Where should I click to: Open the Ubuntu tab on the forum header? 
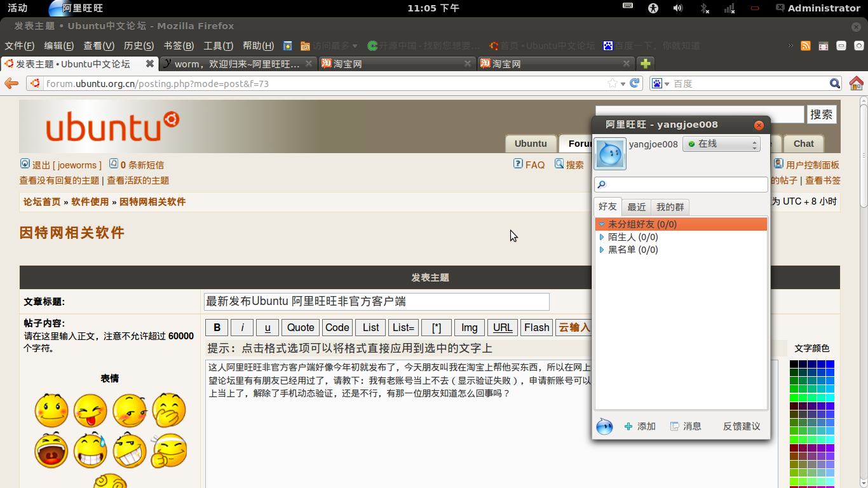click(531, 144)
